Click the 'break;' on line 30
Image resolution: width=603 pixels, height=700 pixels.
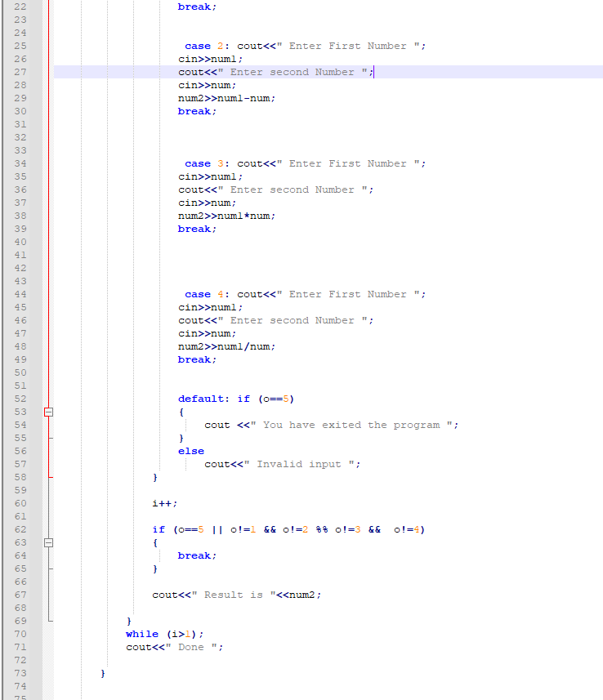tap(198, 112)
